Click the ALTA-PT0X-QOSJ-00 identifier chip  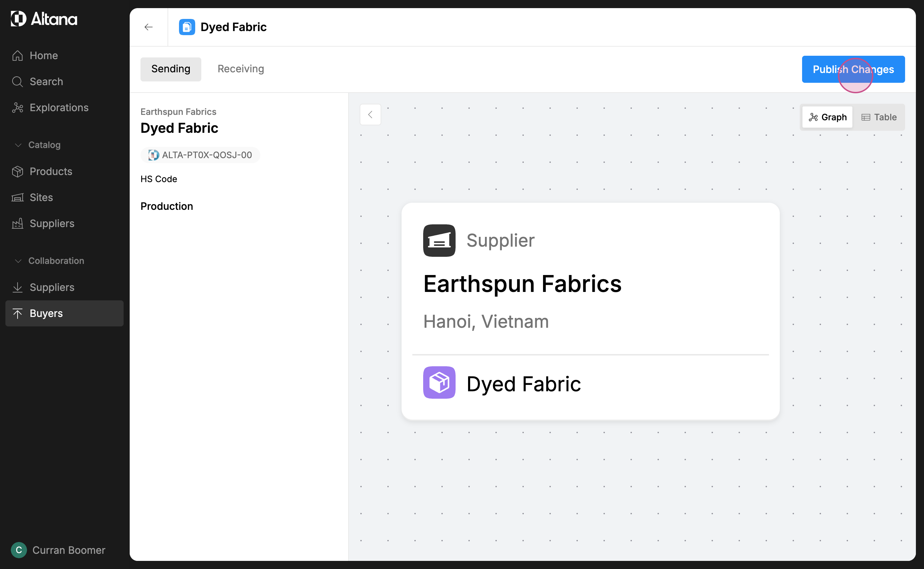click(x=200, y=155)
